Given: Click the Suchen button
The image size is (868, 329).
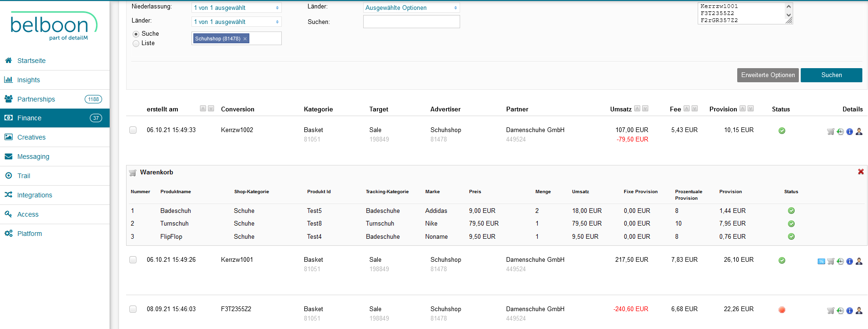Looking at the screenshot, I should (x=831, y=75).
